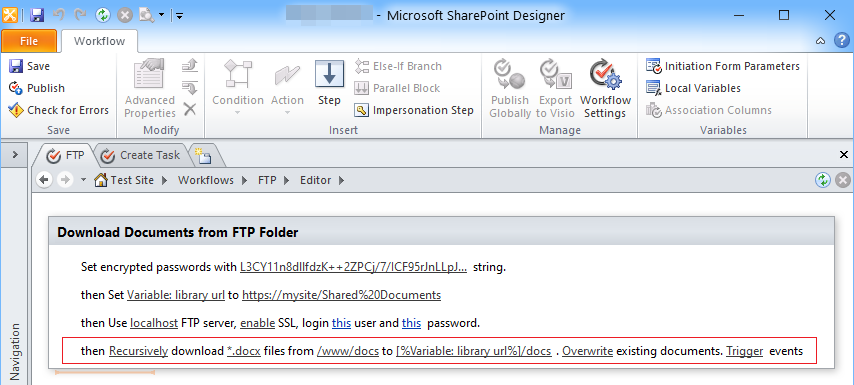Switch to the Create Task tab
The image size is (854, 385).
click(141, 156)
